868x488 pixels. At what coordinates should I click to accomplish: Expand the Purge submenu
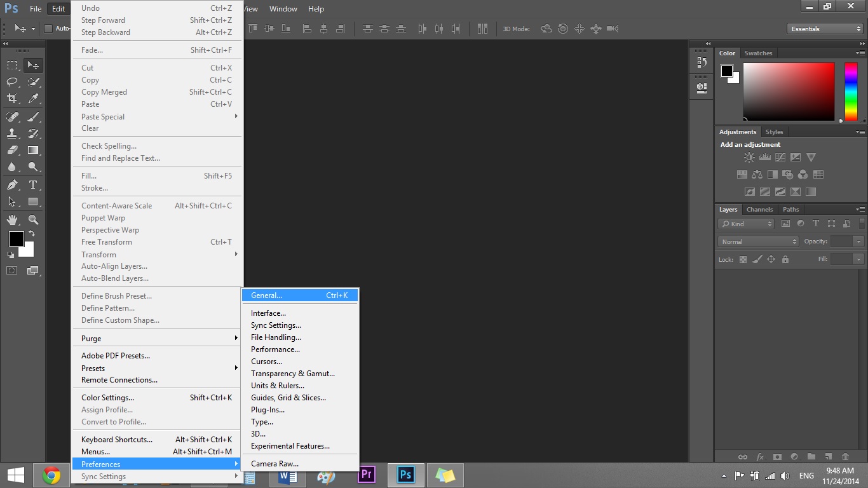click(x=157, y=339)
